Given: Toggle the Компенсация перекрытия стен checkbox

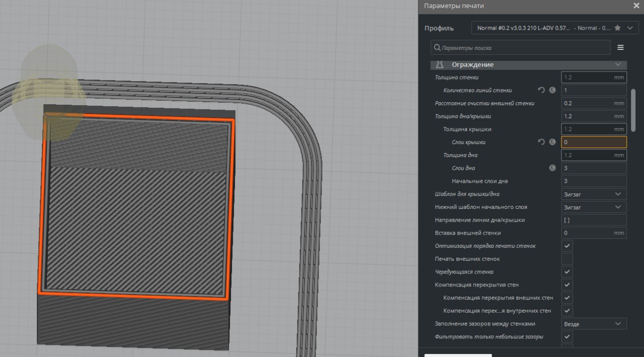Looking at the screenshot, I should pos(567,284).
